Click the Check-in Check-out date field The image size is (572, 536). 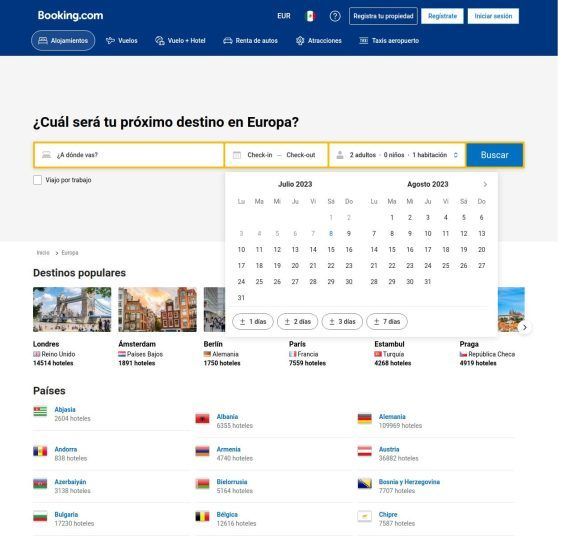276,155
